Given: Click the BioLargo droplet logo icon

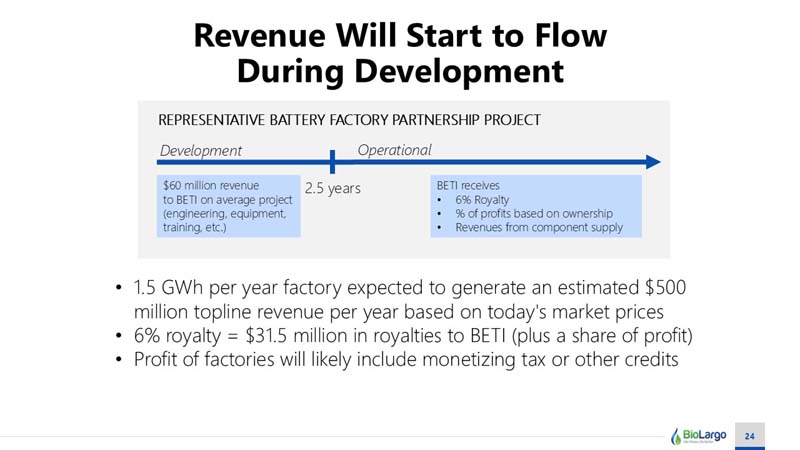Looking at the screenshot, I should tap(676, 437).
